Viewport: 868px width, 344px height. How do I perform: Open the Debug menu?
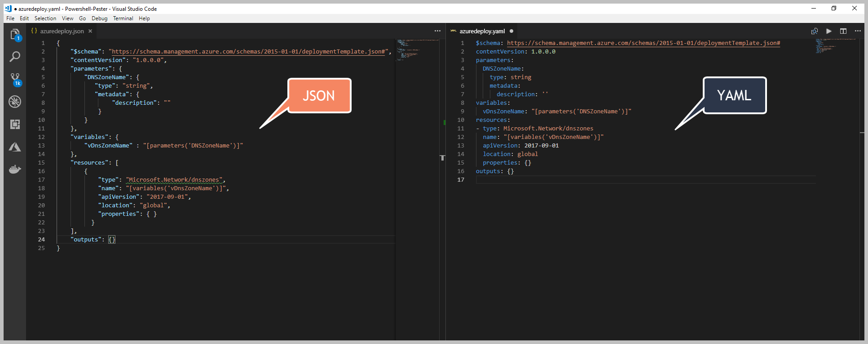pos(100,18)
